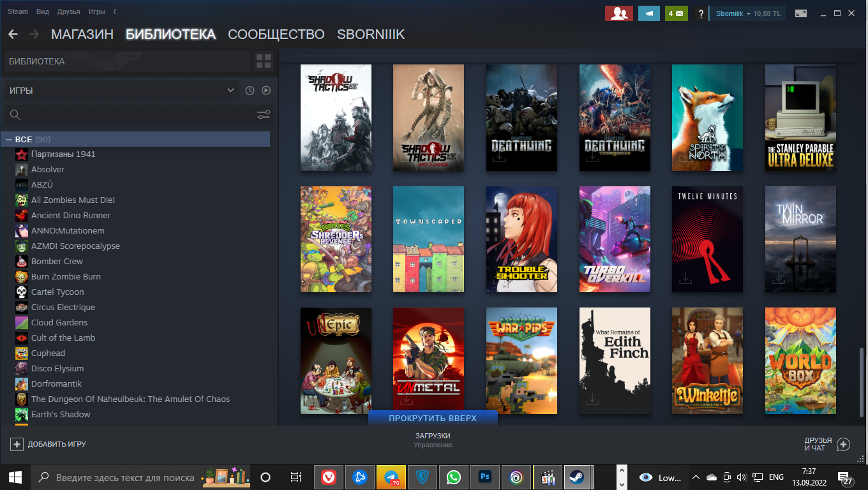Image resolution: width=868 pixels, height=490 pixels.
Task: Show hidden system tray icons
Action: pyautogui.click(x=696, y=477)
